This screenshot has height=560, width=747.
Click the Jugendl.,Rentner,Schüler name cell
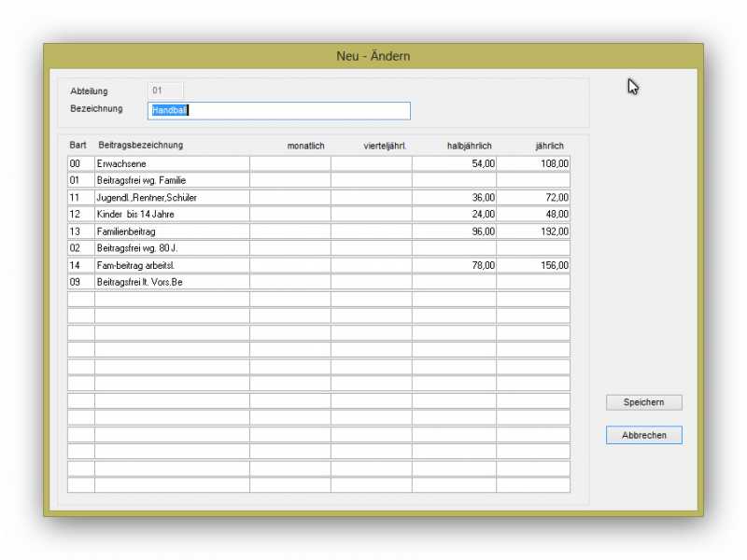(172, 197)
